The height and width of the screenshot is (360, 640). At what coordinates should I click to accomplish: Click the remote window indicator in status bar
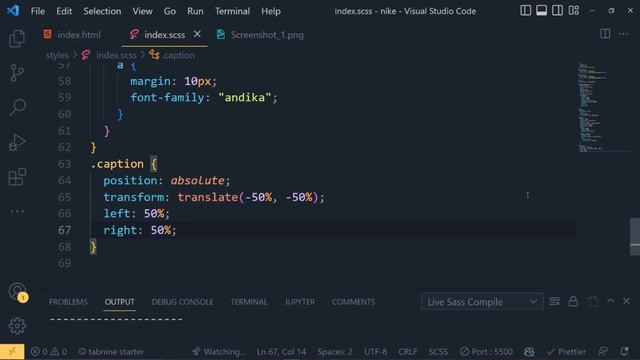pyautogui.click(x=12, y=351)
